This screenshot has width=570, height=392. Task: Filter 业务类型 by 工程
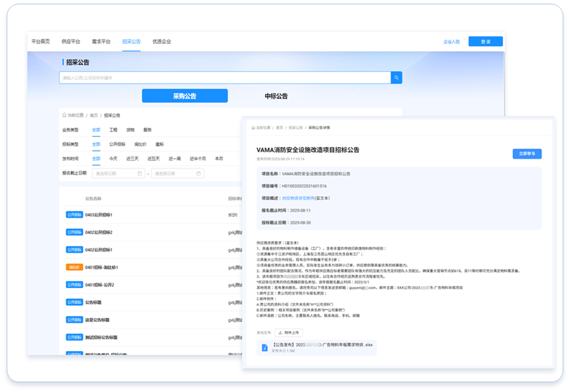pyautogui.click(x=113, y=130)
